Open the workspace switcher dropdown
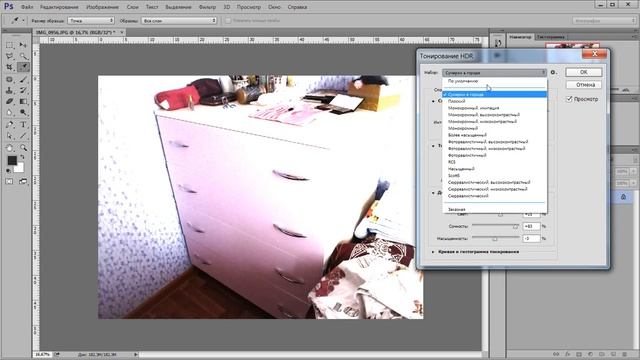 pyautogui.click(x=604, y=20)
